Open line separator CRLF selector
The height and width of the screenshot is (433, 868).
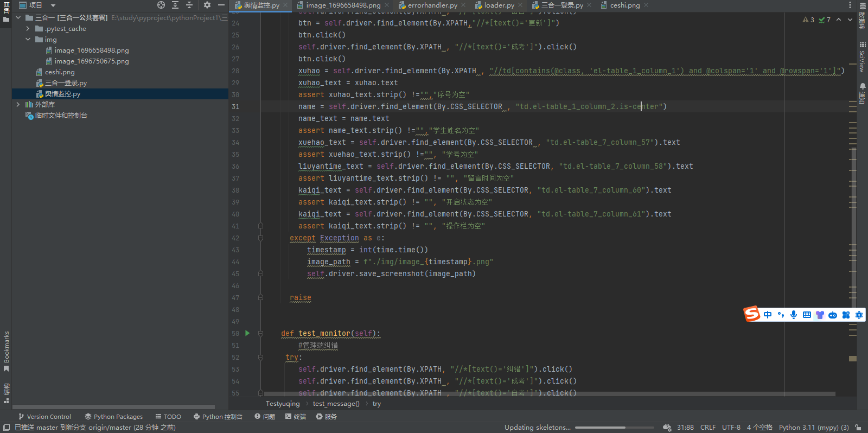pyautogui.click(x=708, y=428)
